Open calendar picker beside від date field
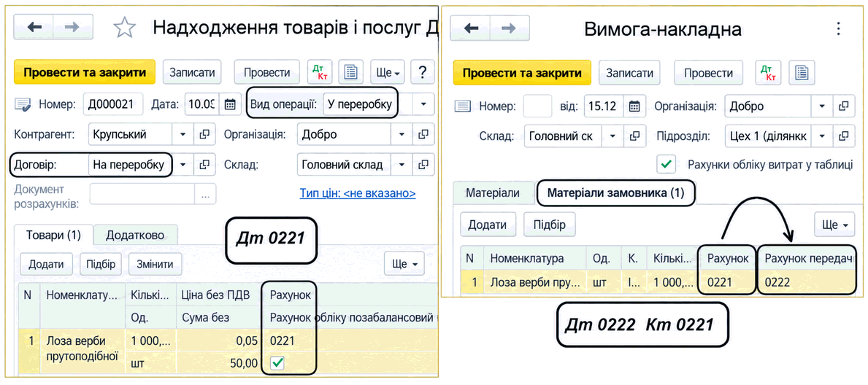The width and height of the screenshot is (868, 385). (x=634, y=106)
